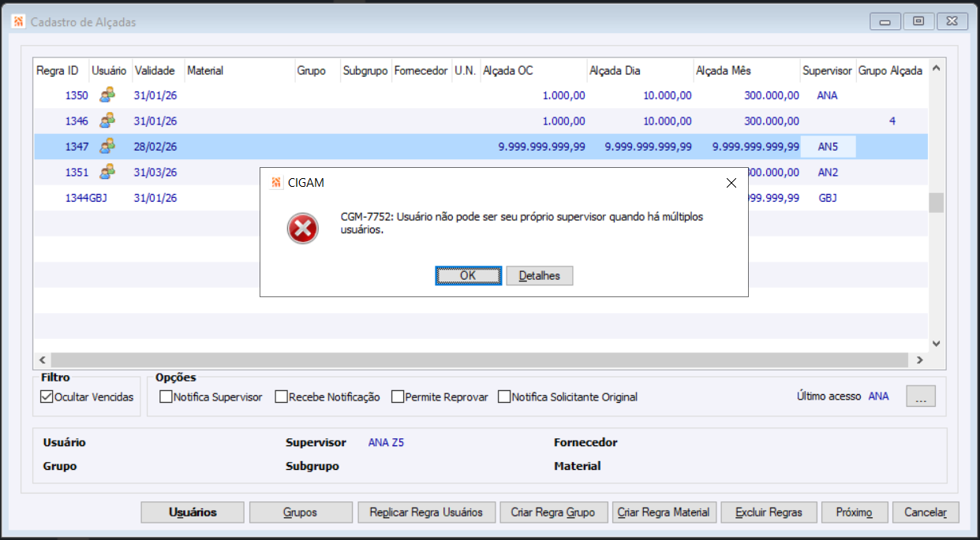Screen dimensions: 980x540
Task: Click the Último acesso value ANA
Action: click(878, 397)
